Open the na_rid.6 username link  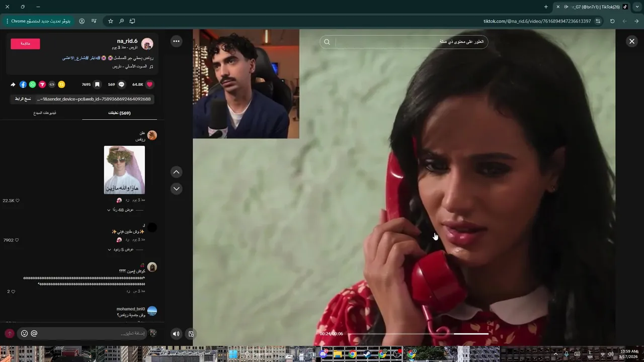click(x=127, y=41)
